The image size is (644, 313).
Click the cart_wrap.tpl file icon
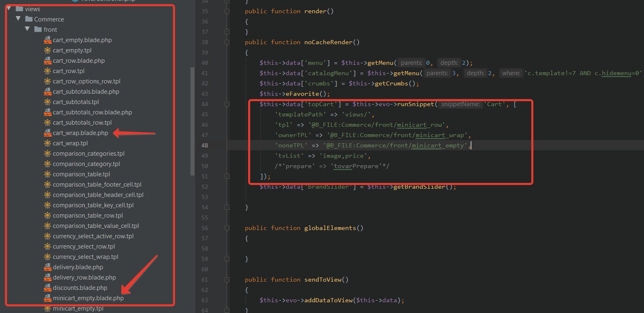(x=47, y=143)
